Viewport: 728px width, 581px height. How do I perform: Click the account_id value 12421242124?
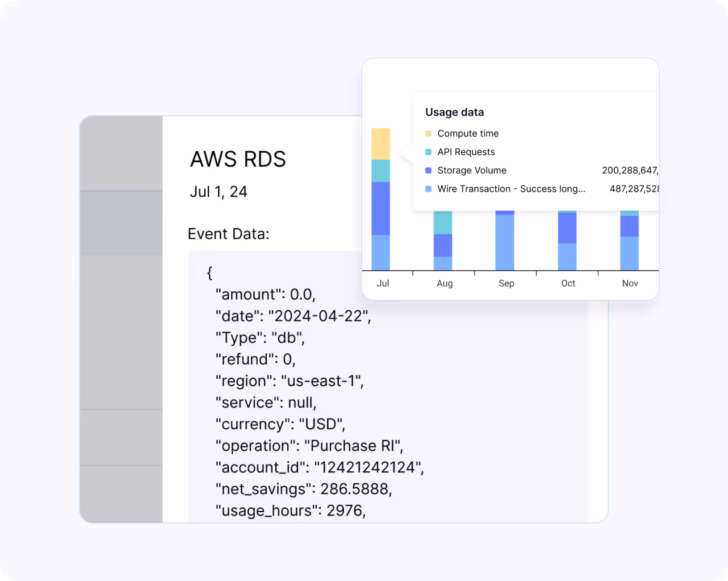click(368, 467)
